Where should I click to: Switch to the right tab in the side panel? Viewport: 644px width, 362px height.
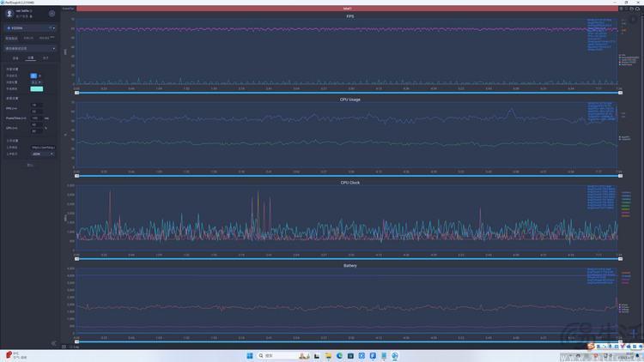[x=46, y=58]
